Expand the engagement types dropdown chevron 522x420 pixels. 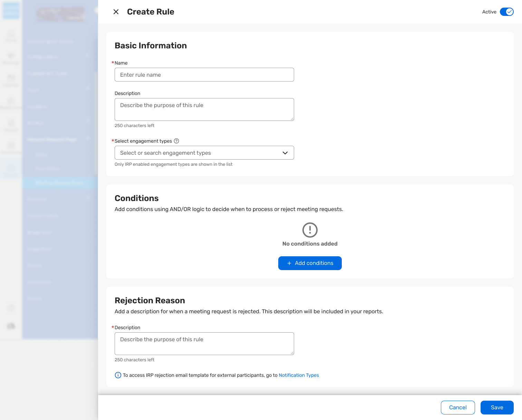(x=285, y=153)
